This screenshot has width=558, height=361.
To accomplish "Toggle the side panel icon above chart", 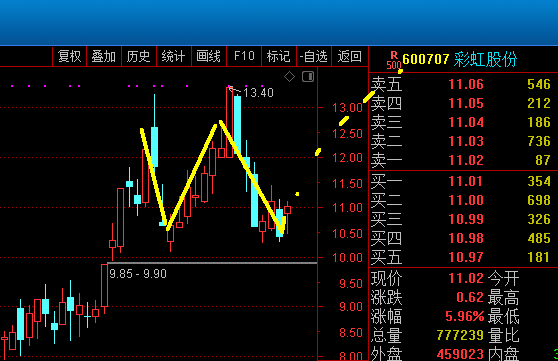I will [308, 76].
